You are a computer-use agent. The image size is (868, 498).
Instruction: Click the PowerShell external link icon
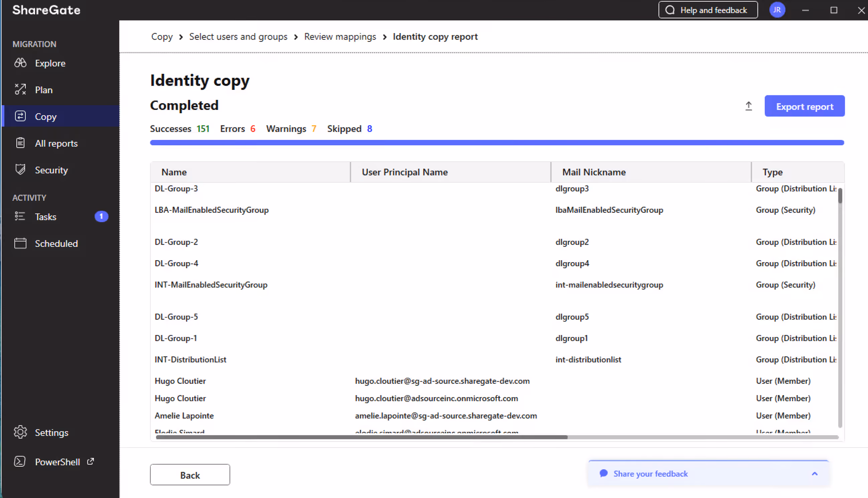point(91,461)
